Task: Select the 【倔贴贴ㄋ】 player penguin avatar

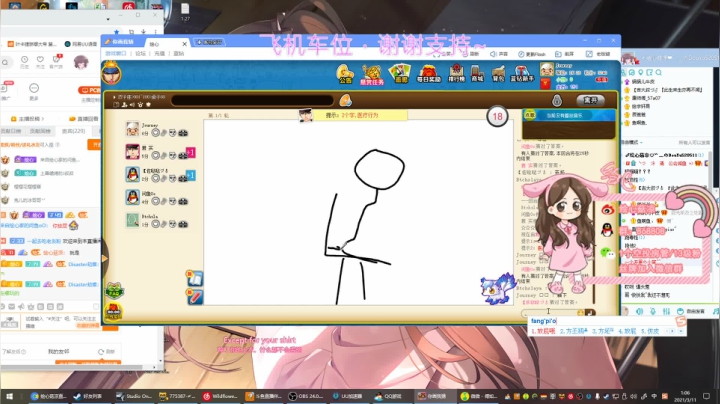Action: pyautogui.click(x=133, y=174)
